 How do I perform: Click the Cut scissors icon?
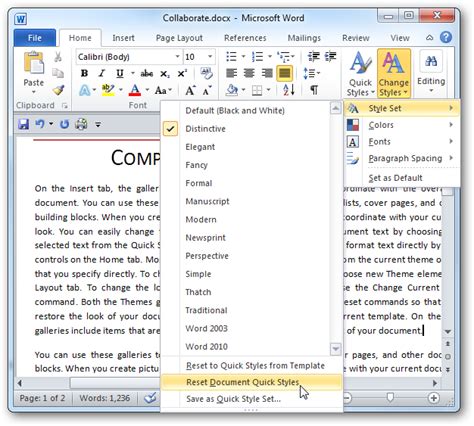(58, 57)
